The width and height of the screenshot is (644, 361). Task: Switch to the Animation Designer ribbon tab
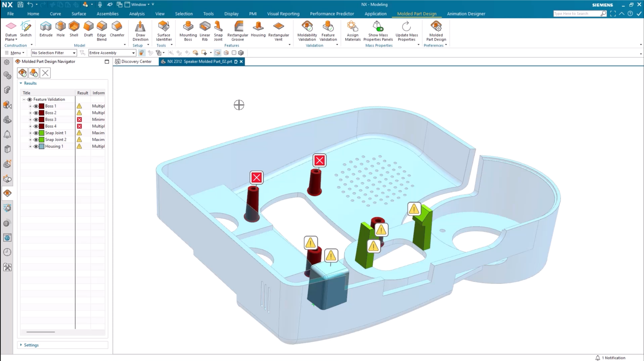point(466,14)
